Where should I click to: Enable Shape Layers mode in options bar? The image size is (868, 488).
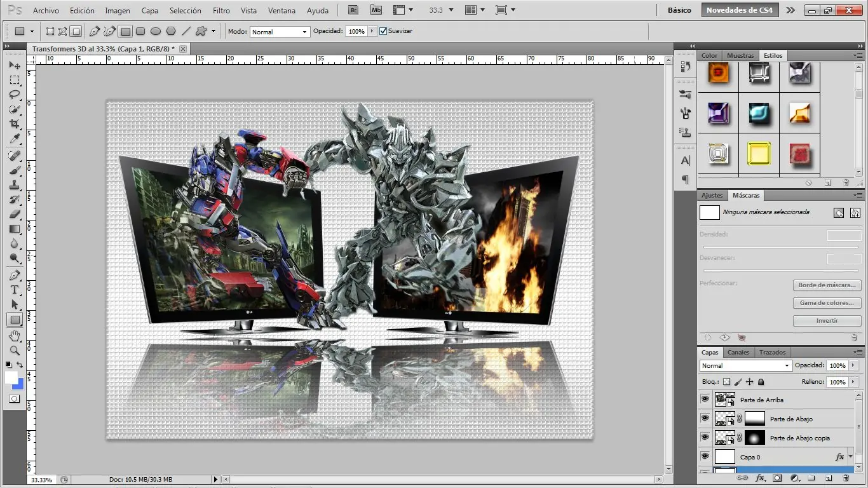(51, 31)
